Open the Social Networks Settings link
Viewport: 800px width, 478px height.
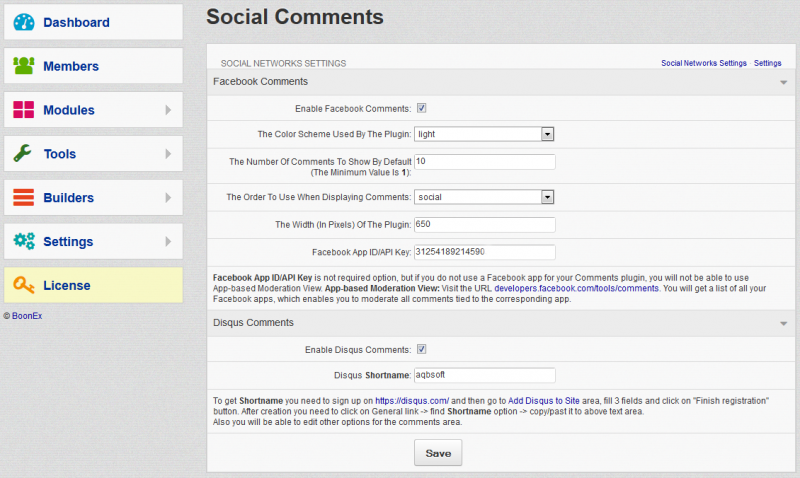click(x=704, y=63)
